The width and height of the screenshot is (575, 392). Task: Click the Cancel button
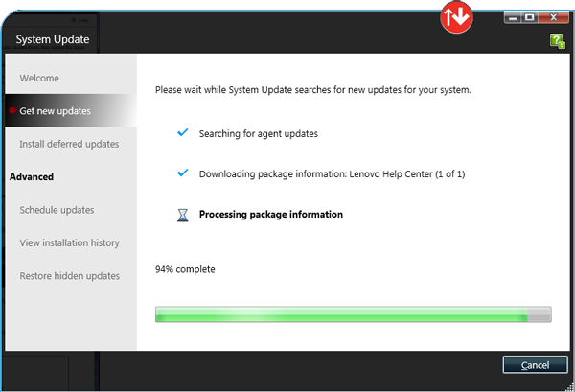(535, 365)
